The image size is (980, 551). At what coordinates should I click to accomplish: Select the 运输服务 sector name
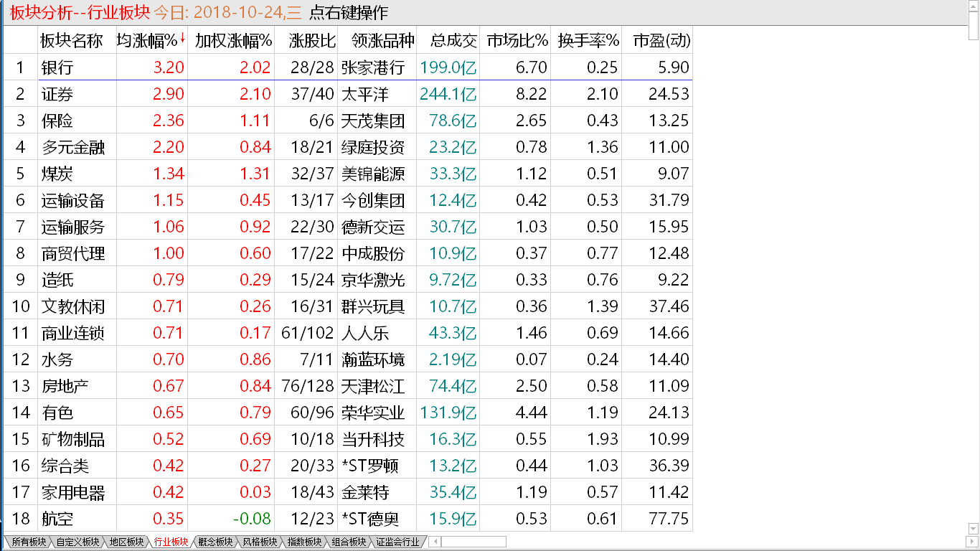click(x=72, y=227)
